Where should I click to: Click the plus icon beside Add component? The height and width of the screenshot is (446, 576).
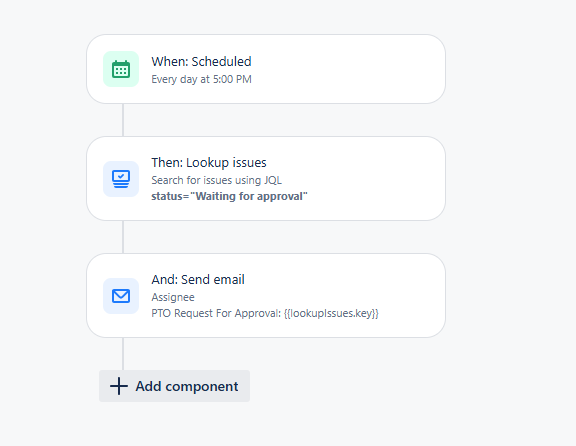tap(119, 386)
